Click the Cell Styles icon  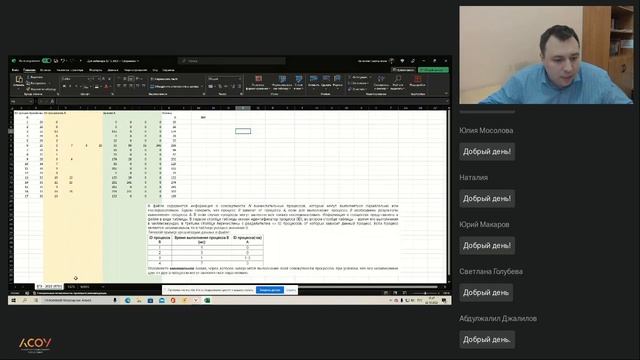pyautogui.click(x=299, y=79)
